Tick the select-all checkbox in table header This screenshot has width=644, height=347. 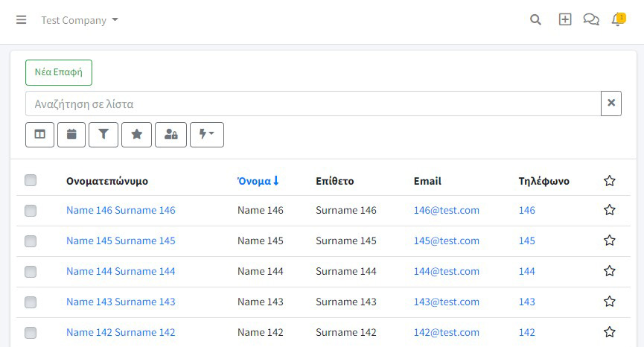coord(31,180)
